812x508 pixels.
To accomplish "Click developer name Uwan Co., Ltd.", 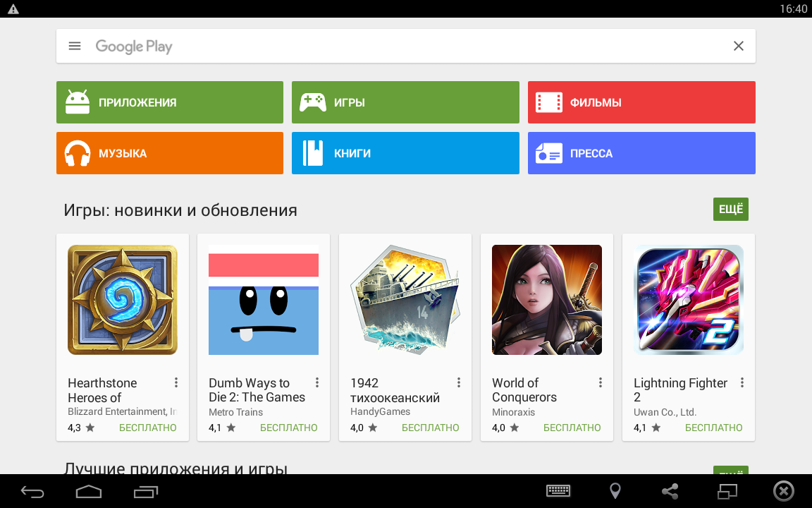I will coord(665,412).
